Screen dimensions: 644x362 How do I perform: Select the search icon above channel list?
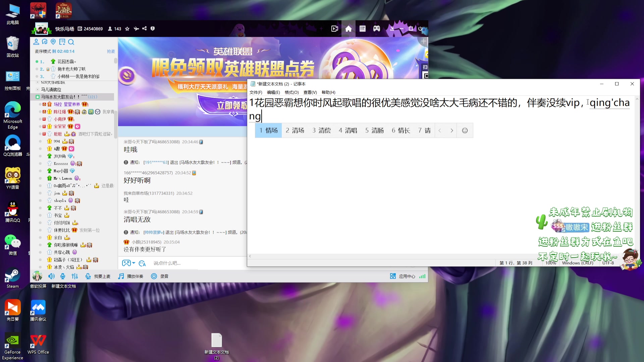pos(71,42)
